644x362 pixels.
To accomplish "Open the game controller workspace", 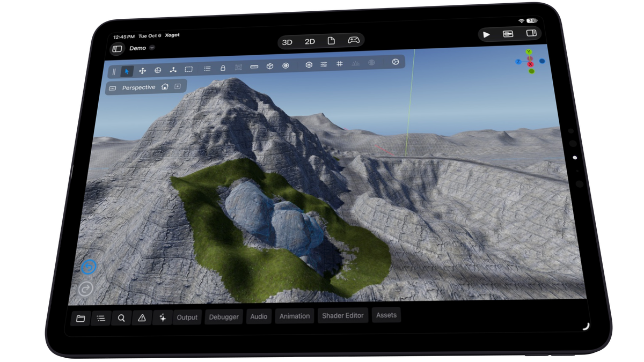I will pyautogui.click(x=353, y=40).
